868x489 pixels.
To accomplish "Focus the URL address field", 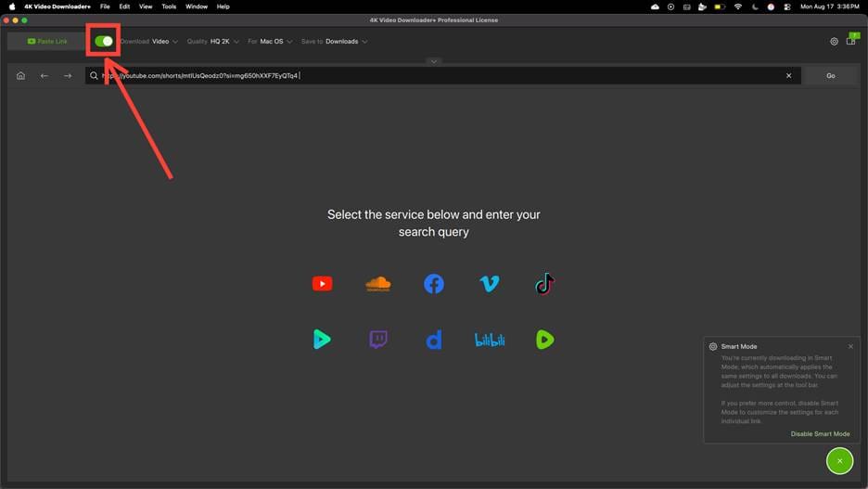I will point(443,75).
